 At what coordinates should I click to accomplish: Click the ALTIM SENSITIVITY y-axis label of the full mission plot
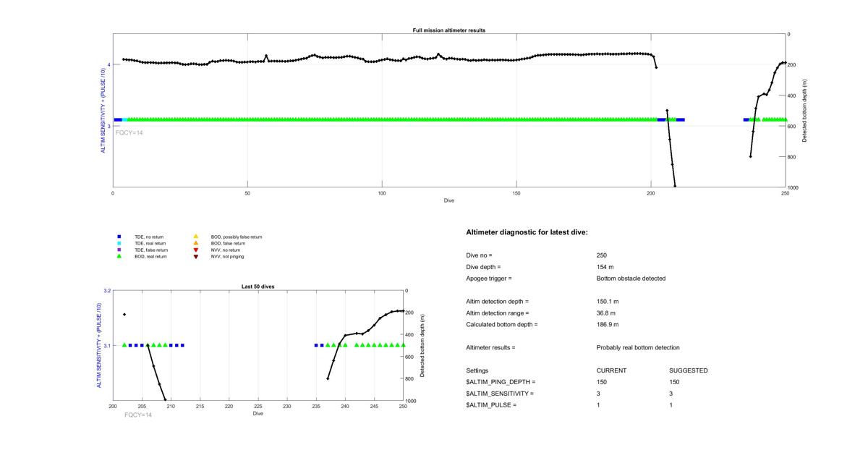(x=103, y=110)
